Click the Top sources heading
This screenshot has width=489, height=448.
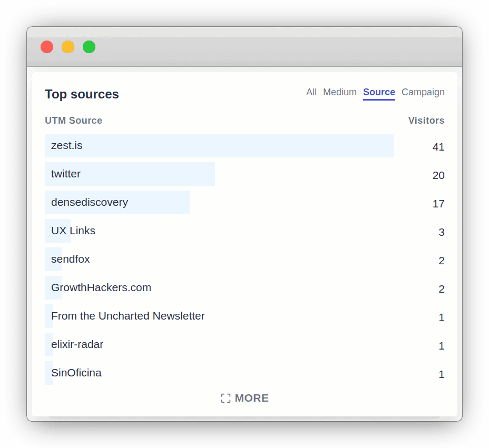click(82, 94)
